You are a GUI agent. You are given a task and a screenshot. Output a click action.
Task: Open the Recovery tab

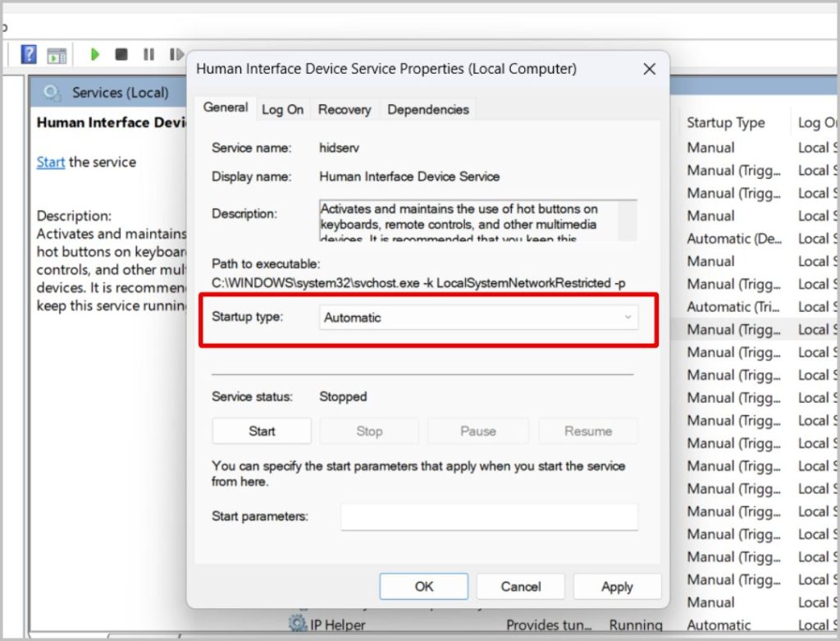[345, 109]
